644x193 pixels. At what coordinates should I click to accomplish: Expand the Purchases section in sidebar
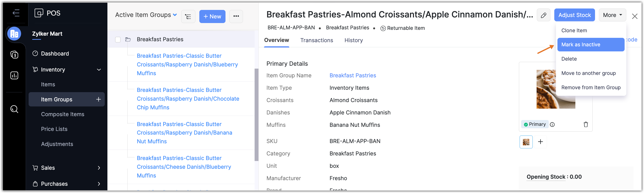point(99,184)
